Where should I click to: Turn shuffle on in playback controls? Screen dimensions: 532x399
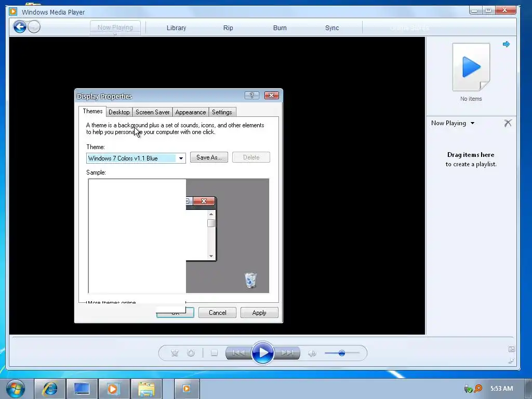175,353
